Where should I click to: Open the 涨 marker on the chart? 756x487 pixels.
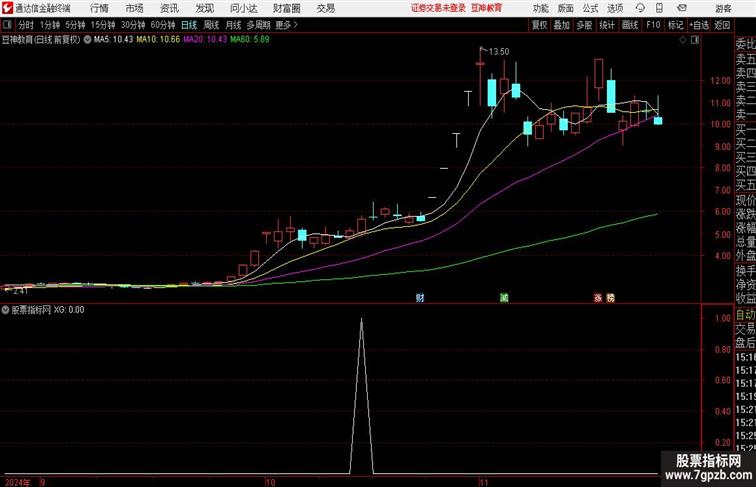598,298
